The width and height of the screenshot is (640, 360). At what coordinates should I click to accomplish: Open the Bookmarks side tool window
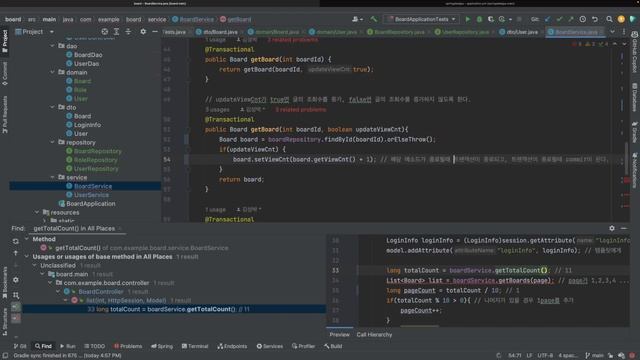click(5, 282)
